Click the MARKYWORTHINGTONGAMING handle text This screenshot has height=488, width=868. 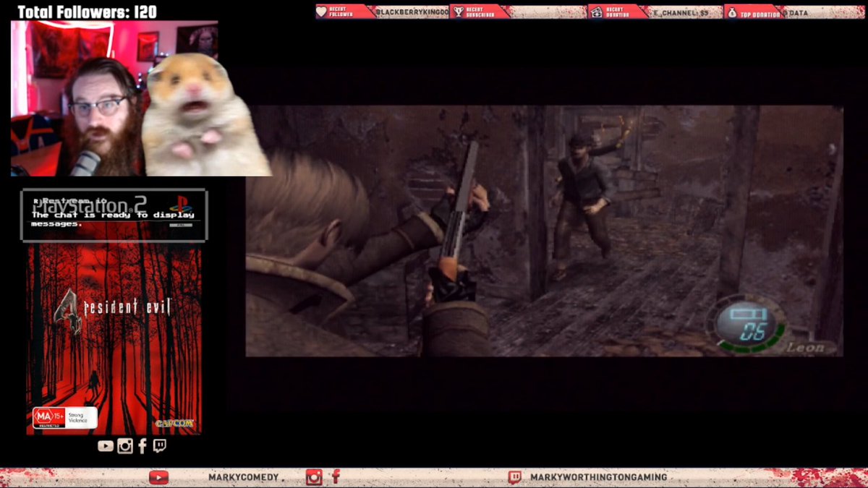click(x=598, y=477)
